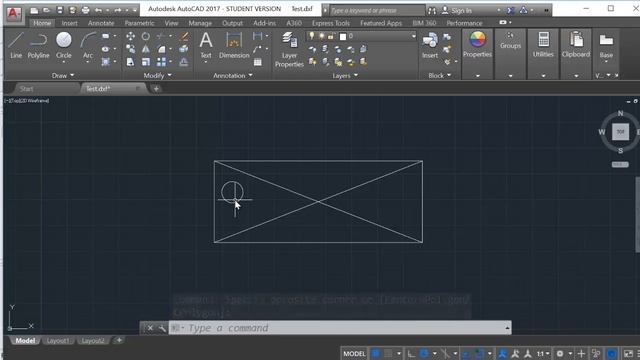Click the application menu A button
Viewport: 640px width, 360px height.
point(13,13)
